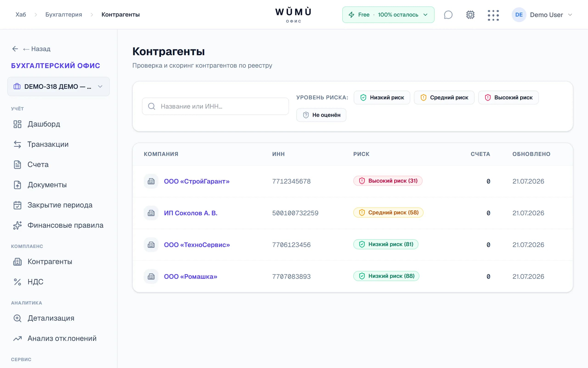Toggle the Низкий риск filter chip
588x368 pixels.
click(382, 97)
